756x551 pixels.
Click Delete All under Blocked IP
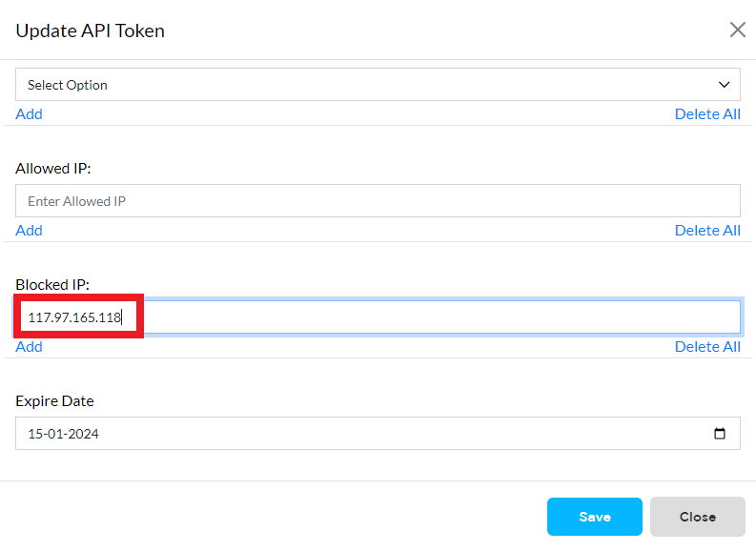click(x=707, y=347)
